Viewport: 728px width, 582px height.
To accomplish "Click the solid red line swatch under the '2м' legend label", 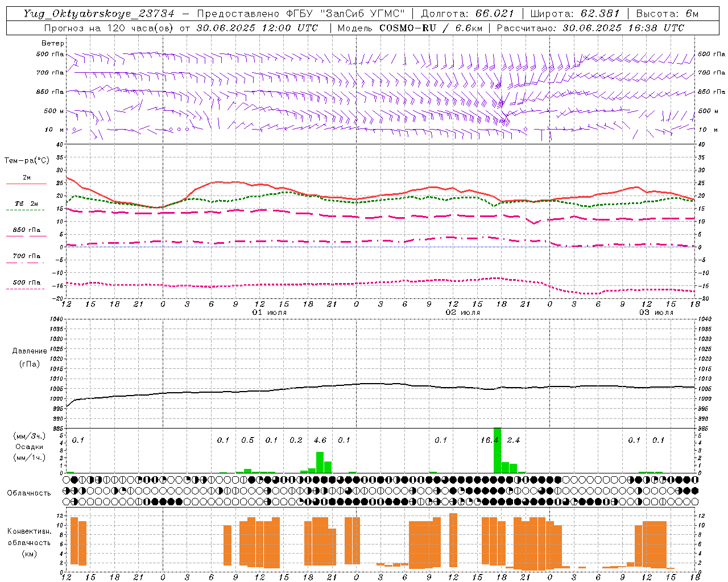I will [x=26, y=184].
